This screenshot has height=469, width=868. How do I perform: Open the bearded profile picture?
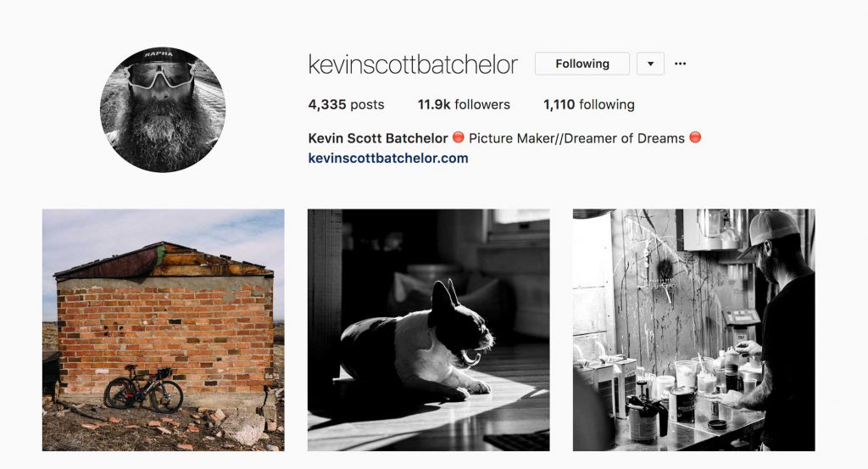163,109
